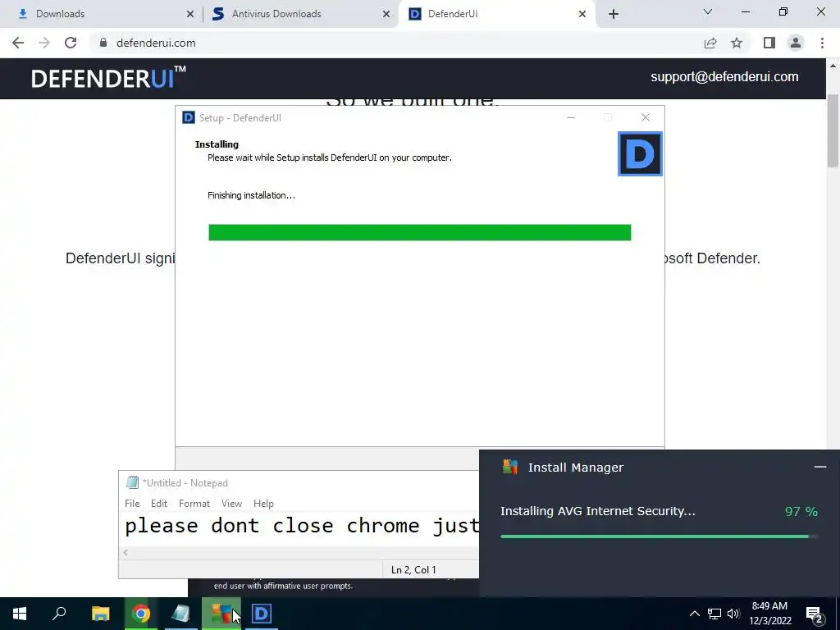Click the AVG logo in Install Manager
This screenshot has width=840, height=630.
pos(510,467)
